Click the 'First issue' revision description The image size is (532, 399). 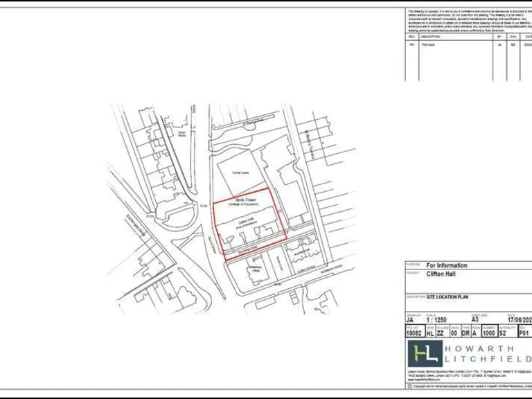pyautogui.click(x=429, y=44)
